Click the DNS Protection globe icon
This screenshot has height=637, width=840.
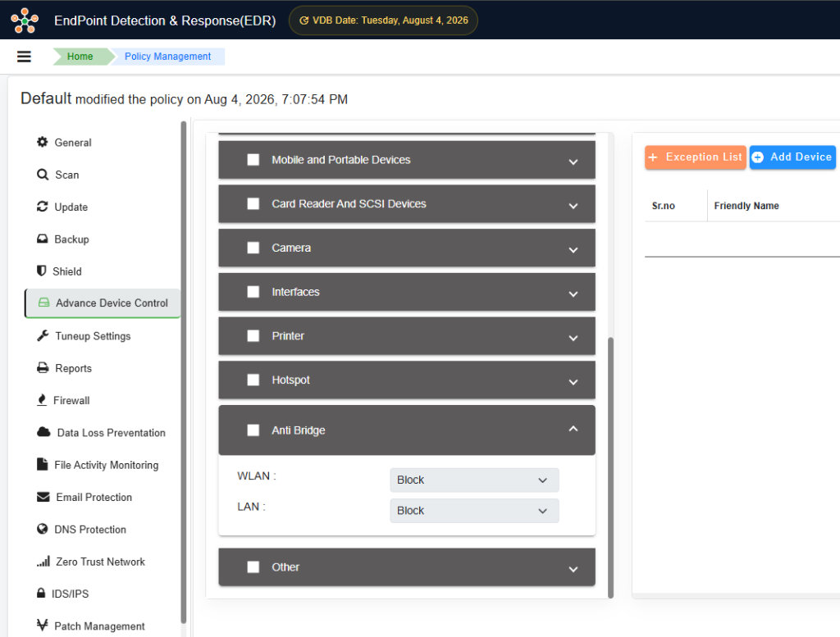pos(43,529)
